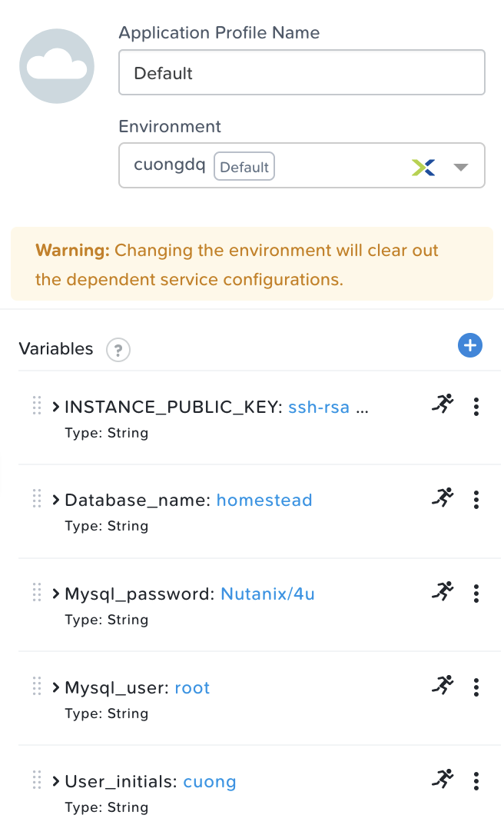Open kebab menu for Mysql_user variable
This screenshot has height=835, width=504.
pos(476,687)
